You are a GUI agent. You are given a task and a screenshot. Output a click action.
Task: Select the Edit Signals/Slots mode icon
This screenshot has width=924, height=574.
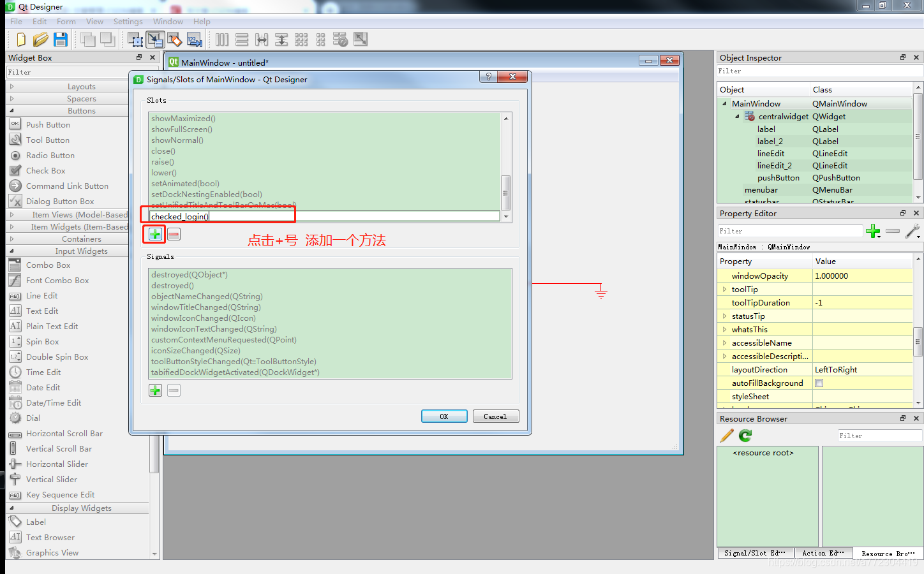[x=154, y=40]
